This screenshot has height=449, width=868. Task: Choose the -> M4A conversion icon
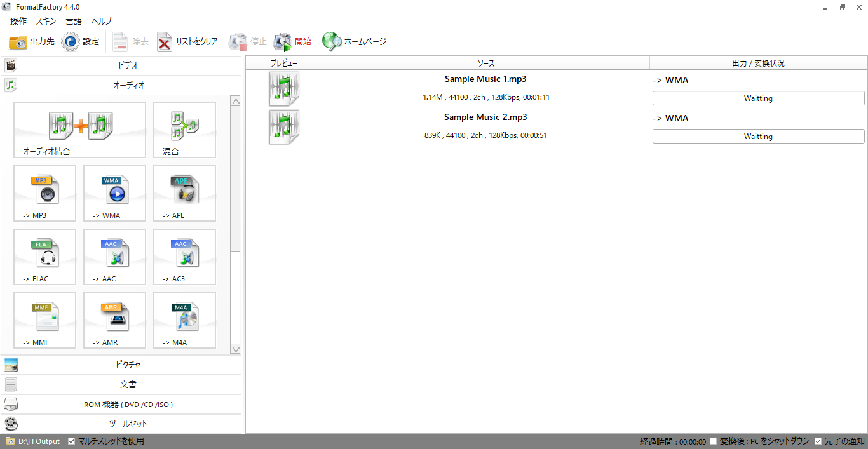[x=184, y=321]
